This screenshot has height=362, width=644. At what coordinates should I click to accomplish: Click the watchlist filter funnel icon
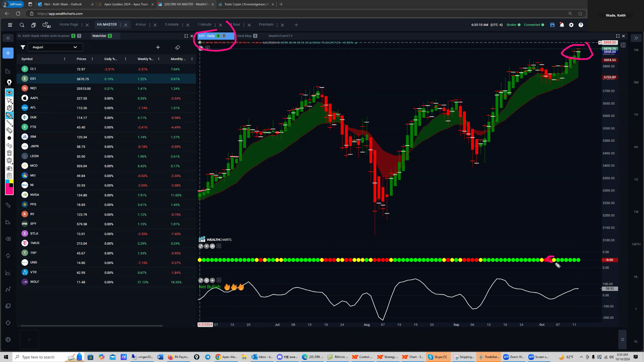click(x=22, y=47)
